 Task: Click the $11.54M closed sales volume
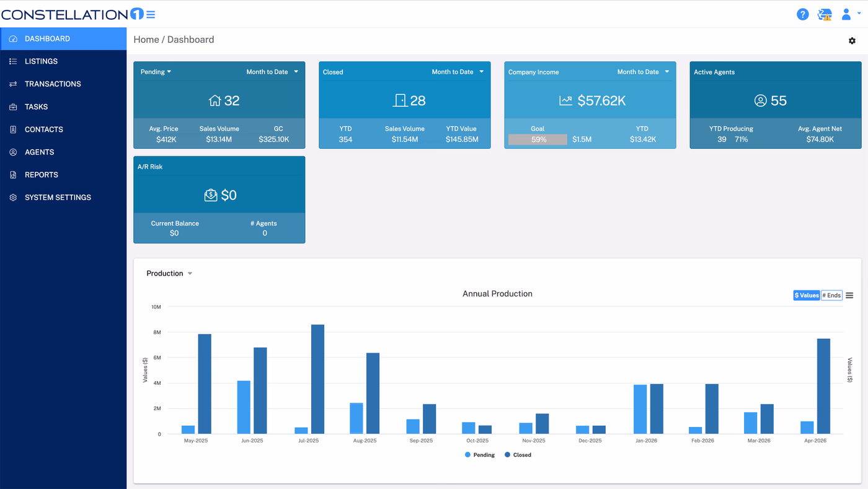click(405, 140)
